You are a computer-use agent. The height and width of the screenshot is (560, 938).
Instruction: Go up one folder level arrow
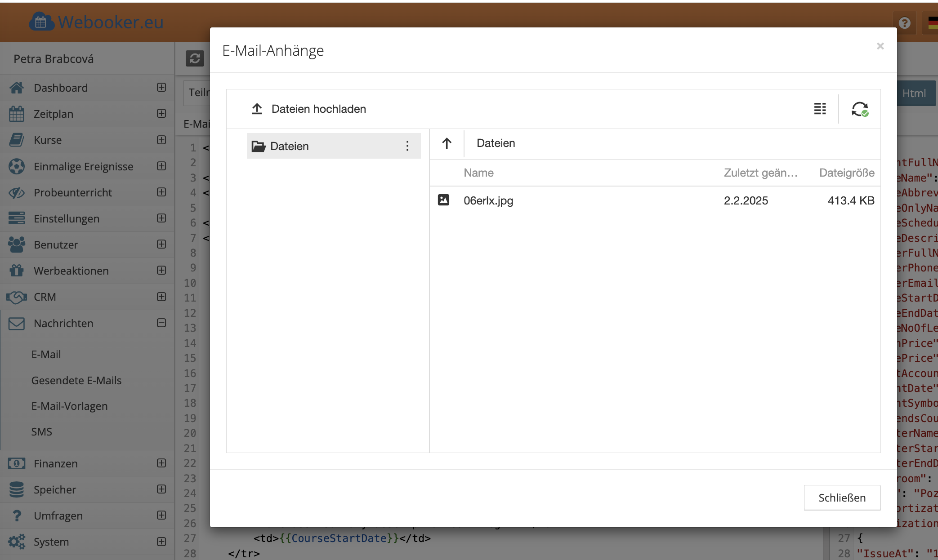447,143
